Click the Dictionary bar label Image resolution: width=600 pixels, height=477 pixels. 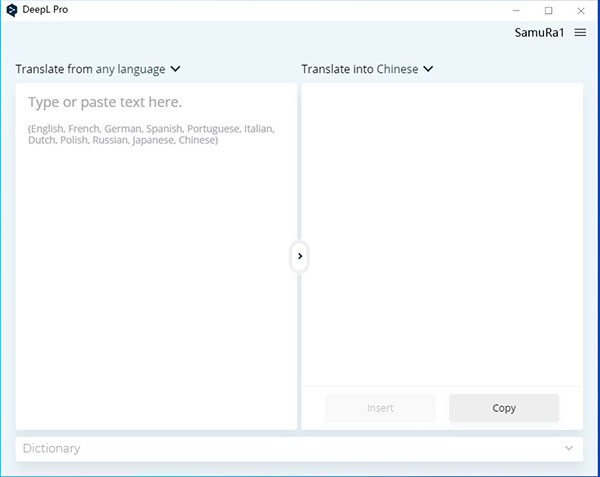(52, 448)
